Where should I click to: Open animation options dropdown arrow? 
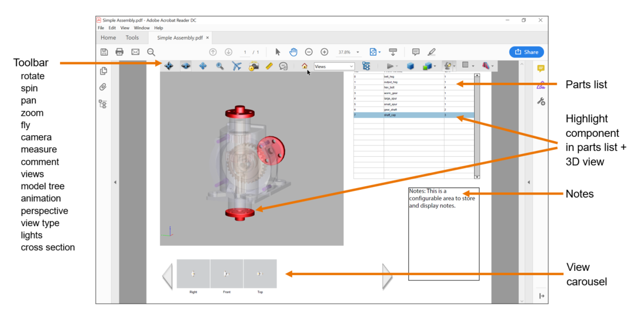pos(397,66)
